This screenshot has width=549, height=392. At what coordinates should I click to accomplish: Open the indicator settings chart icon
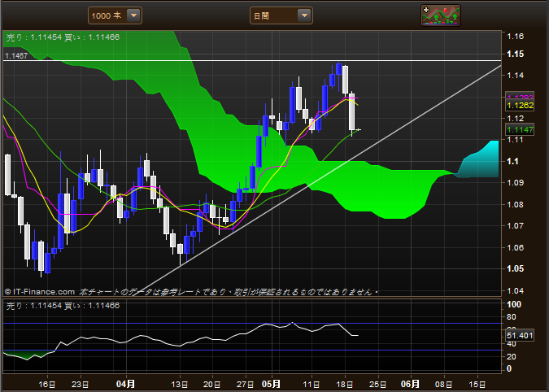(x=441, y=15)
